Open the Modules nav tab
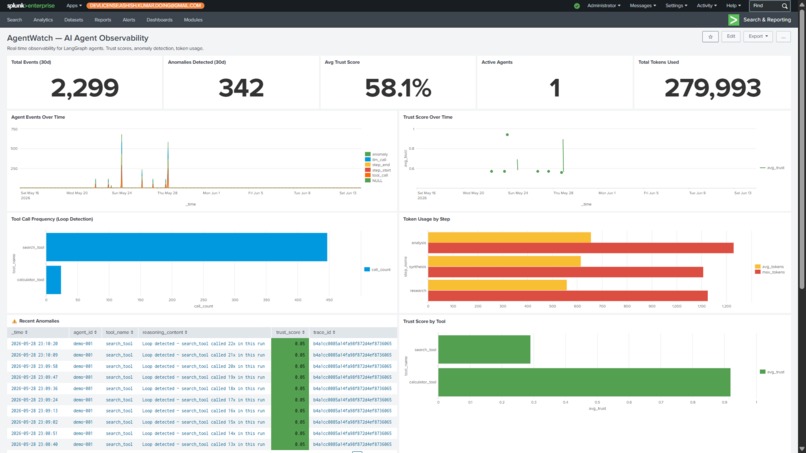This screenshot has width=806, height=453. point(193,20)
